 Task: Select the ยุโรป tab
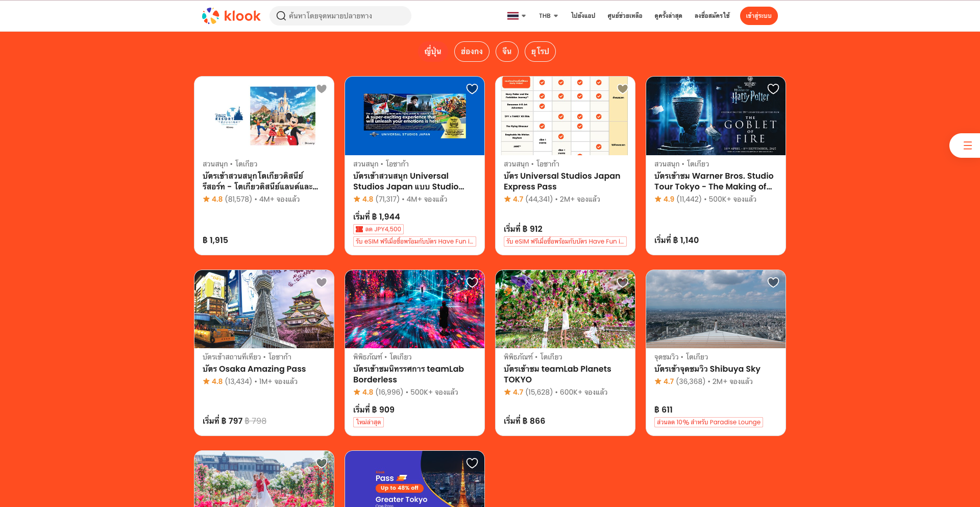pos(540,52)
